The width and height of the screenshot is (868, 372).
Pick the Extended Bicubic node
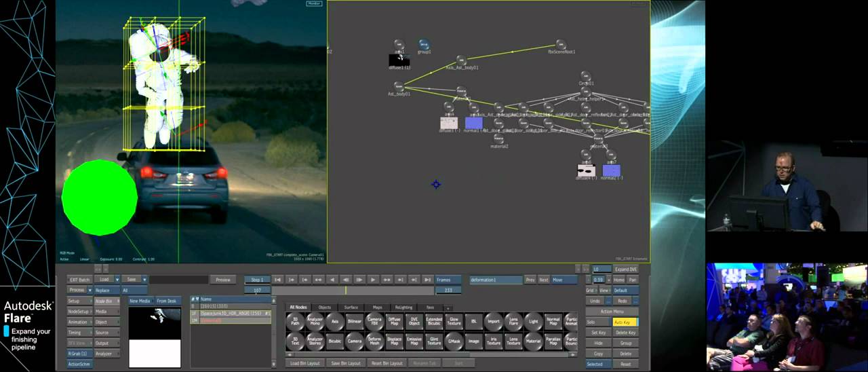[x=434, y=322]
